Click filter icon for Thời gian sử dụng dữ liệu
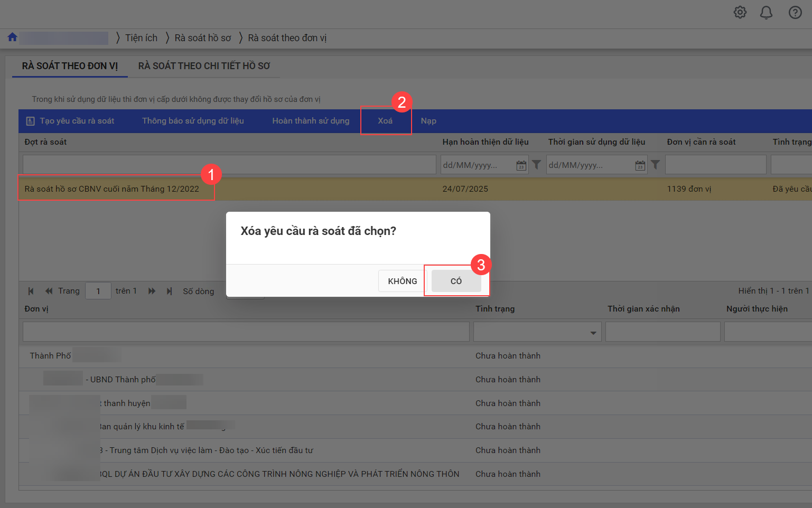Viewport: 812px width, 508px height. pyautogui.click(x=655, y=165)
